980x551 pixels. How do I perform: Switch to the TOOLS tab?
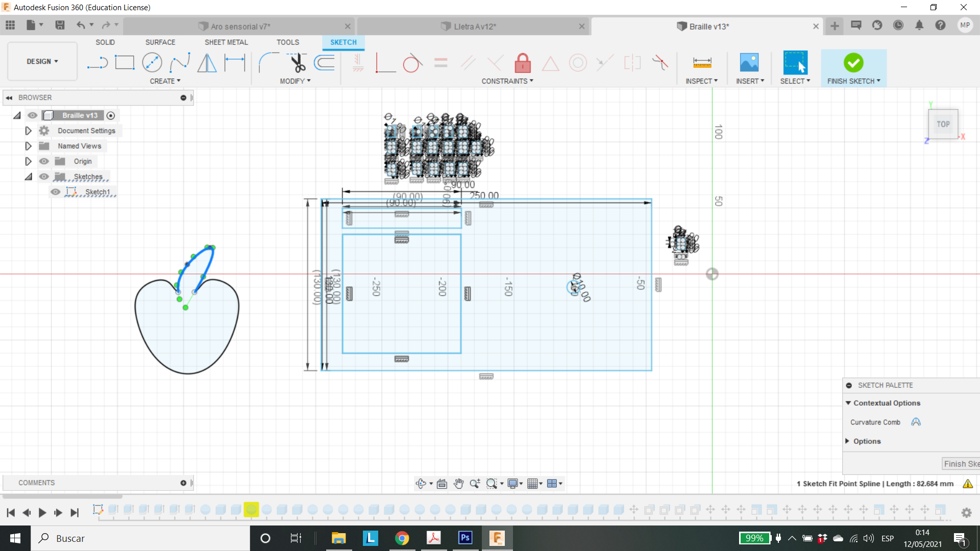288,42
